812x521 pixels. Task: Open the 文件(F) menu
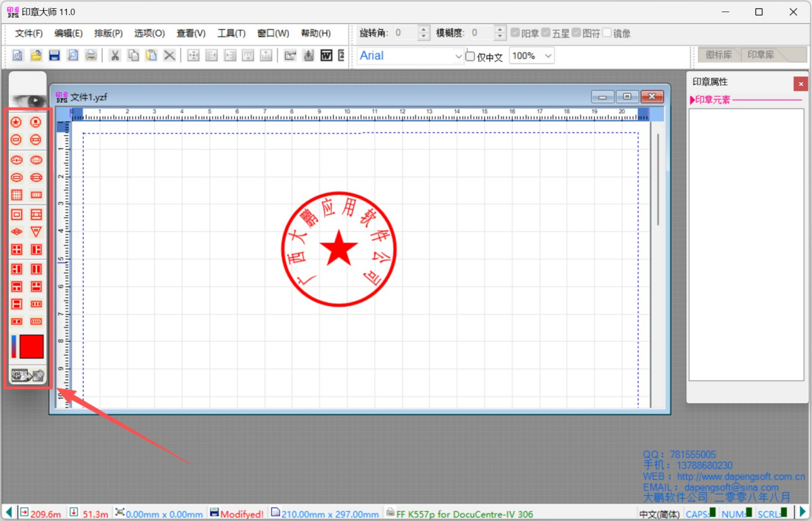(29, 33)
